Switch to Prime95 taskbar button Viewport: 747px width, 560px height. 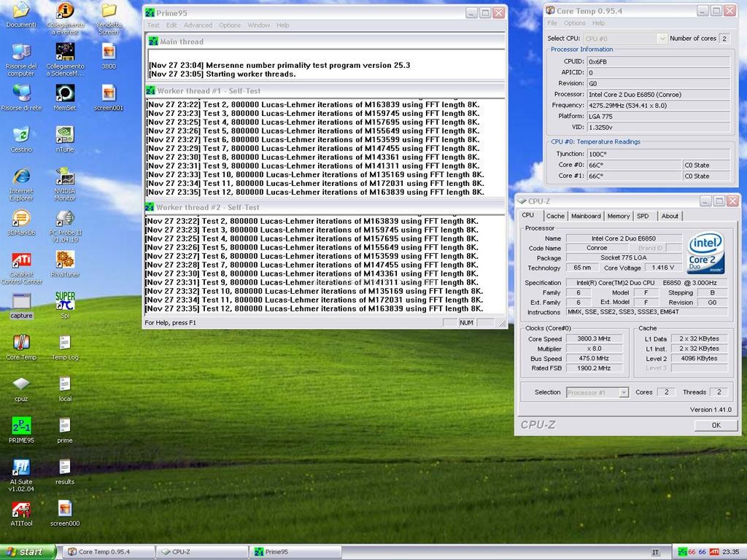pyautogui.click(x=295, y=552)
